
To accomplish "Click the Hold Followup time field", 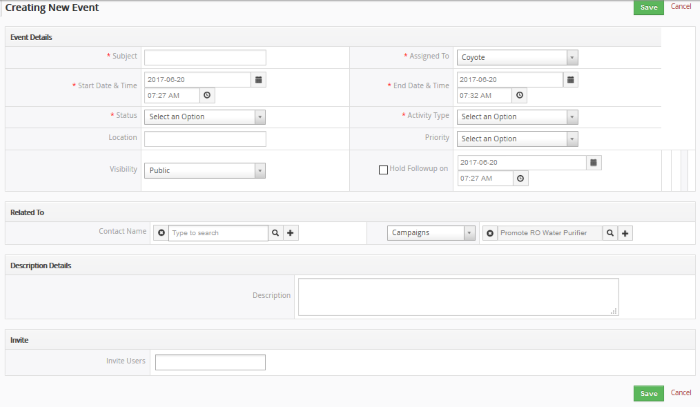I will [x=485, y=179].
